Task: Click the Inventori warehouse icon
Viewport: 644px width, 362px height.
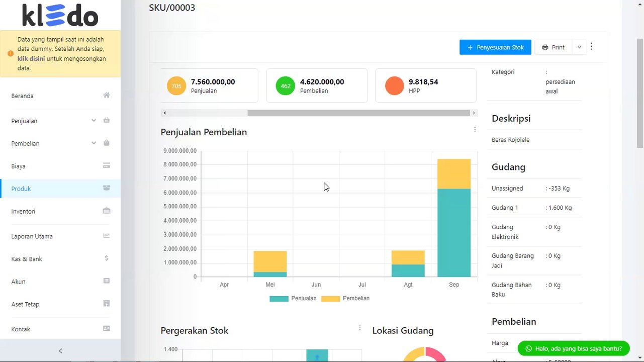Action: (107, 211)
